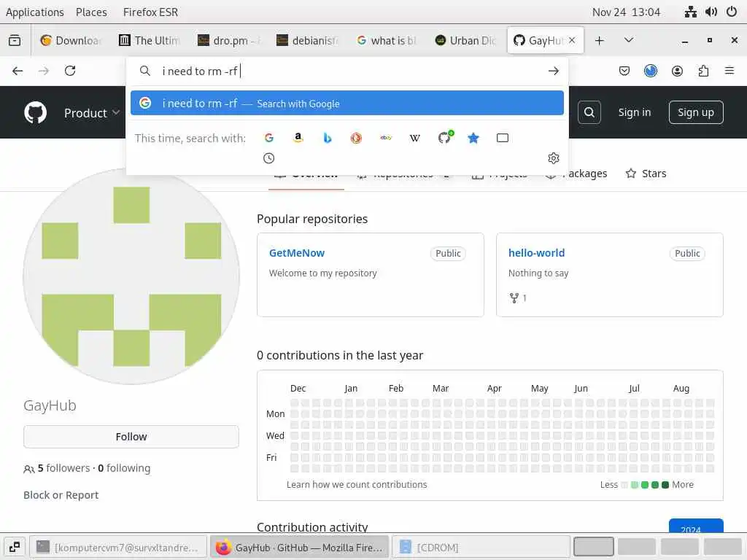The height and width of the screenshot is (560, 747).
Task: Go back to previous page
Action: [18, 71]
